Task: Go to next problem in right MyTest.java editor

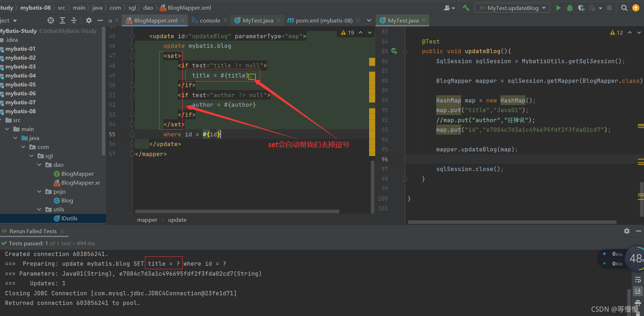Action: 639,32
